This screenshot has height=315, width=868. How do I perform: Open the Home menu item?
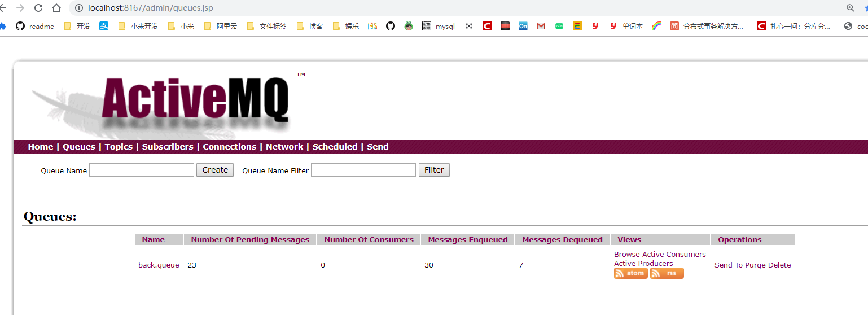[x=41, y=147]
